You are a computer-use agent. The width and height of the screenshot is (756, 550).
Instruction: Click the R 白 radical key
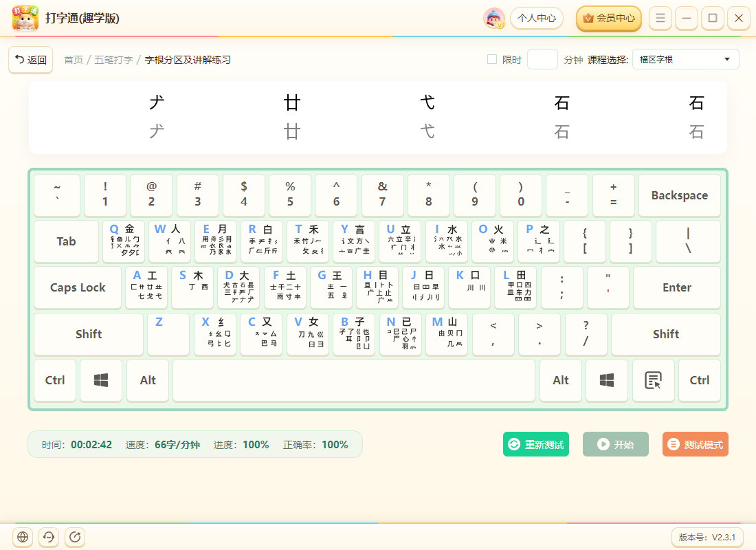[262, 241]
